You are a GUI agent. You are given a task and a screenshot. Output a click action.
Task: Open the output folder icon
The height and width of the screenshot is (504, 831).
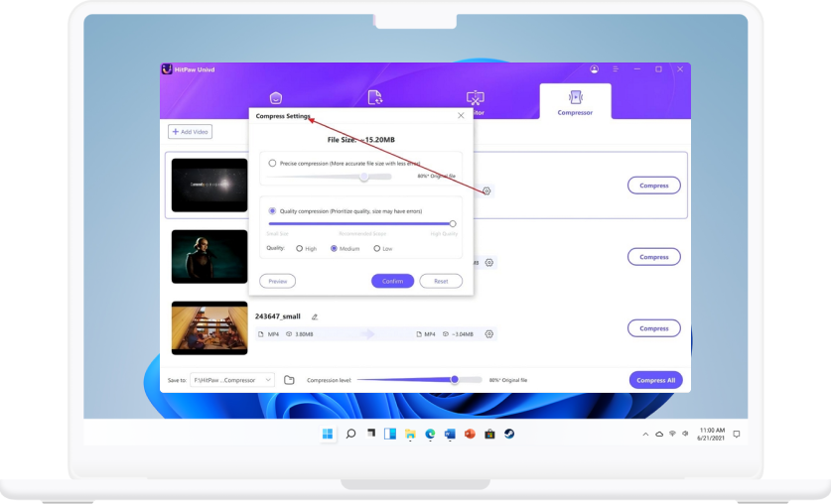click(289, 380)
